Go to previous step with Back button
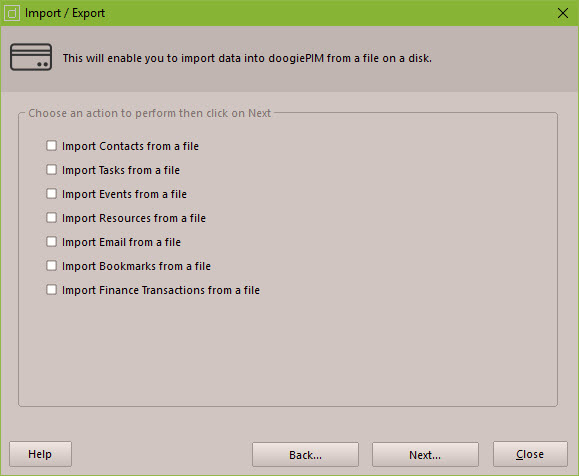 click(305, 455)
